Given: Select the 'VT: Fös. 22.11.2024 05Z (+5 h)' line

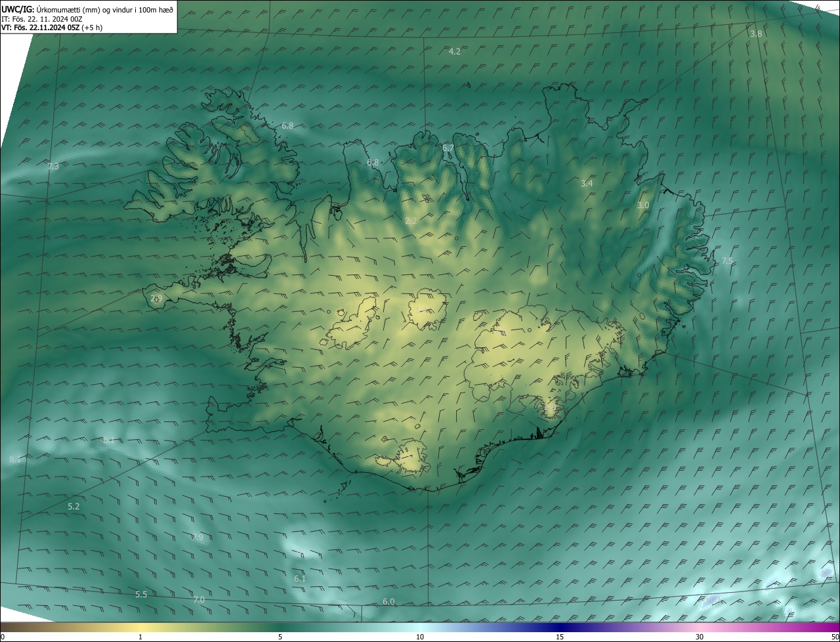Looking at the screenshot, I should [x=52, y=28].
